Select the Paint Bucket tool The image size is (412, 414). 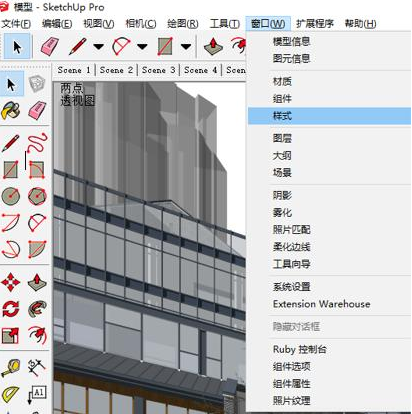(11, 111)
